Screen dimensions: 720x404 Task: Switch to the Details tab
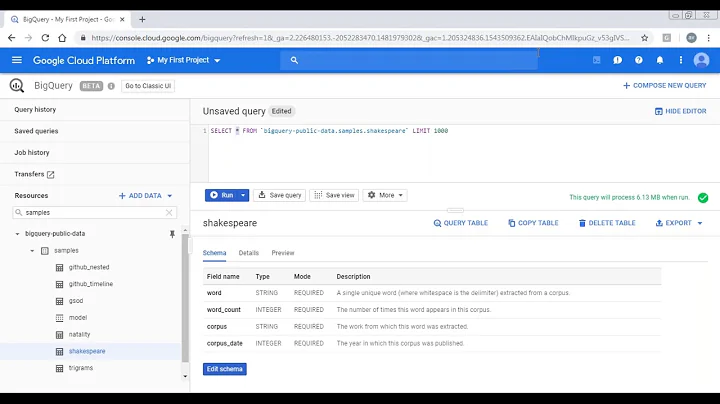pyautogui.click(x=248, y=253)
